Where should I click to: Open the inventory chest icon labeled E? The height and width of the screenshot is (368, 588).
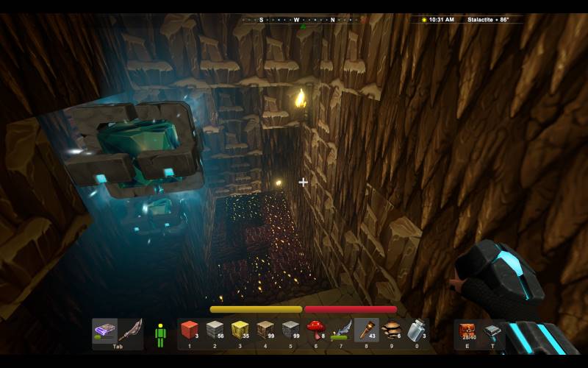467,330
